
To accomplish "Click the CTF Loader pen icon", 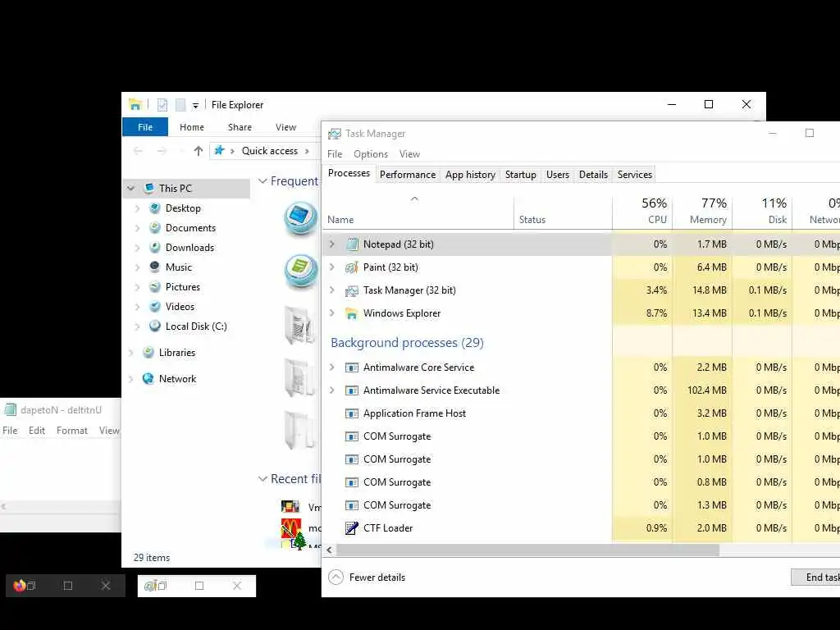I will click(352, 528).
